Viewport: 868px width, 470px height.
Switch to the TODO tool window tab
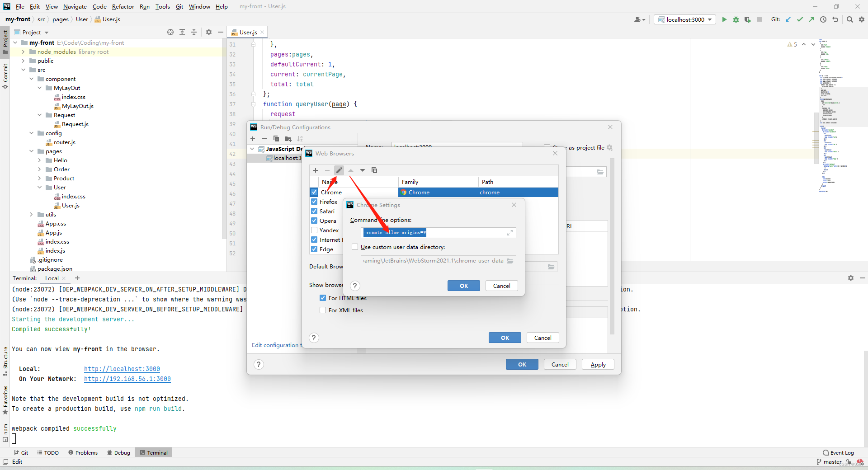(x=48, y=452)
